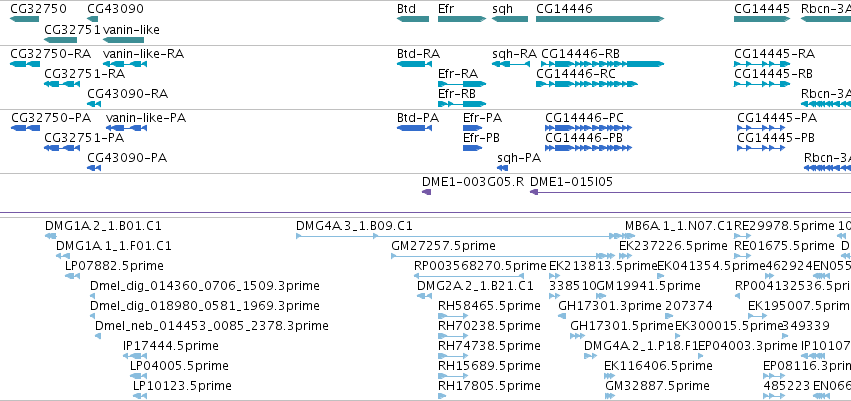Click the RH15689.5prime EST label

(489, 366)
